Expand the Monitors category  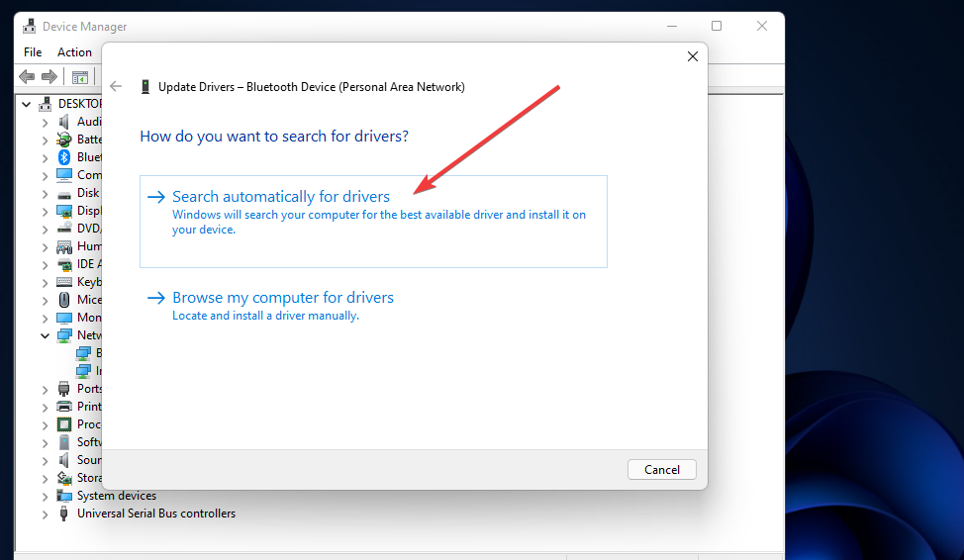[45, 319]
